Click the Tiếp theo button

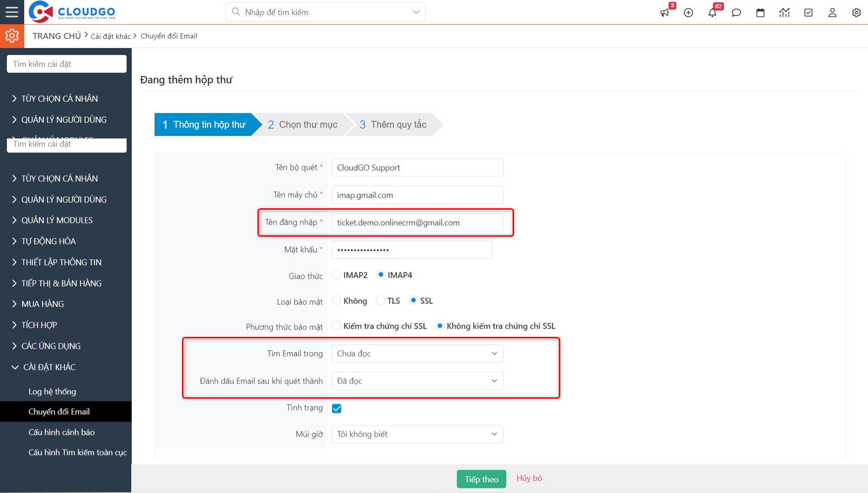click(x=481, y=479)
